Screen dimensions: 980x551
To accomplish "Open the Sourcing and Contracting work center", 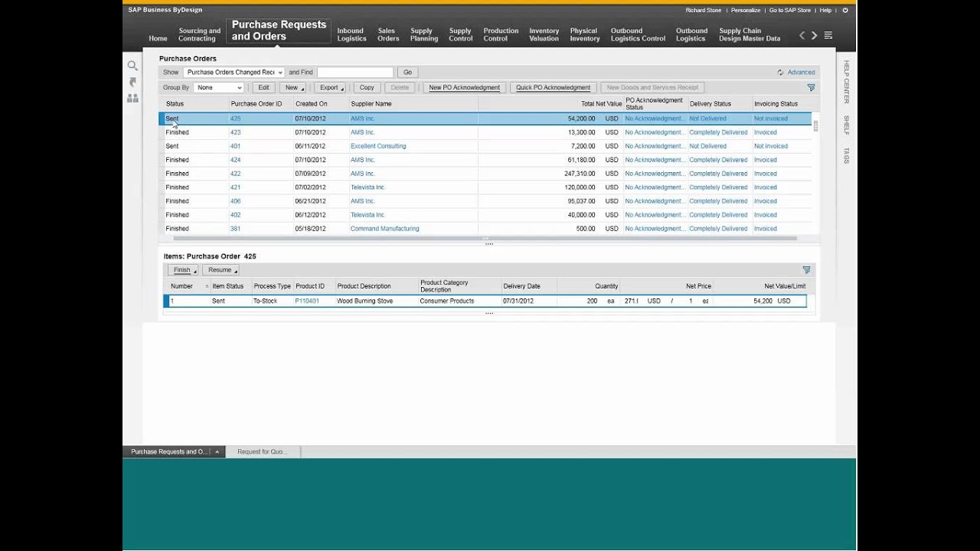I will point(199,35).
